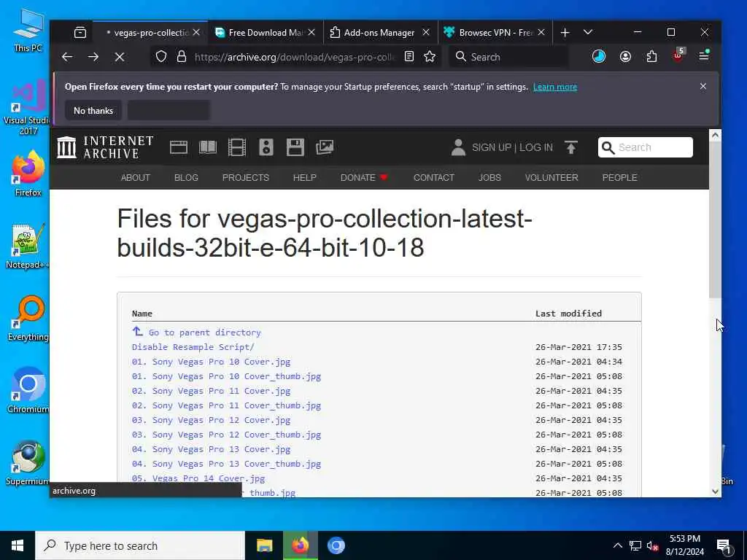This screenshot has height=560, width=747.
Task: Open Internet Archive software floppy icon
Action: click(295, 147)
